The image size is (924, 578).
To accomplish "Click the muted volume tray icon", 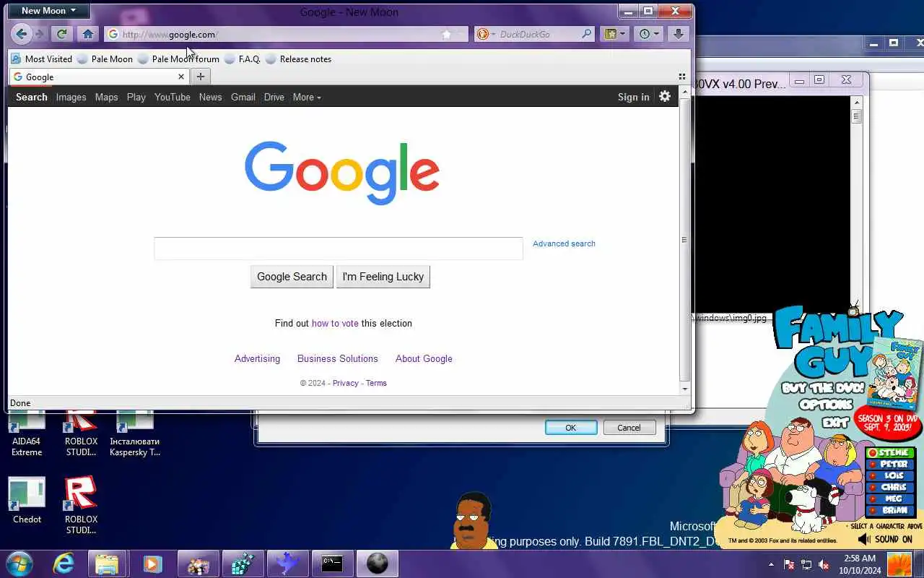I will point(824,564).
